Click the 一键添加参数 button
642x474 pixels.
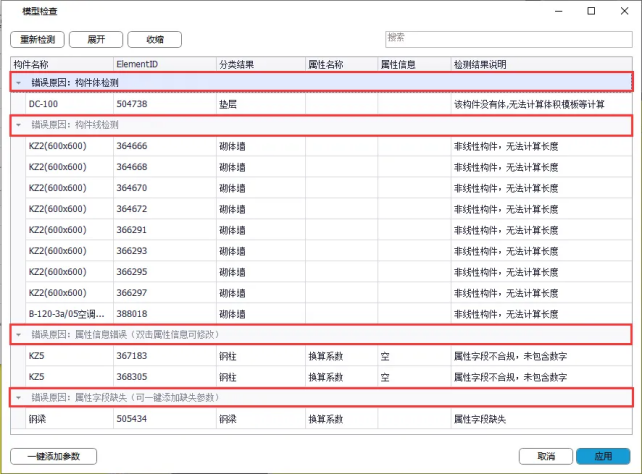tap(54, 456)
